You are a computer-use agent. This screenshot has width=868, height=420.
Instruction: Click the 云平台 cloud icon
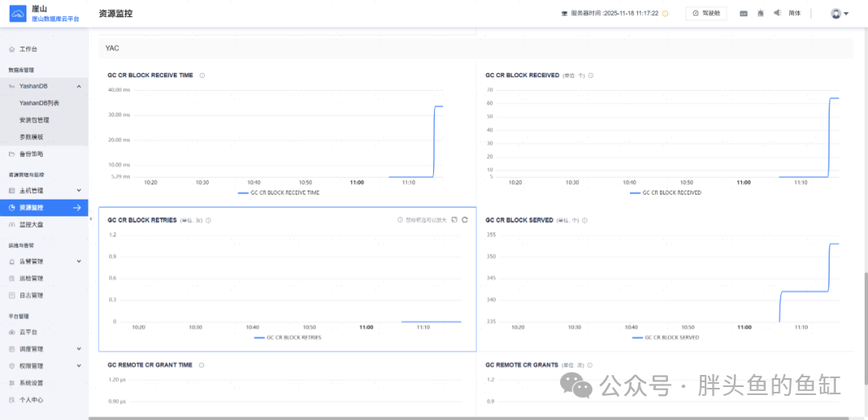(x=12, y=332)
